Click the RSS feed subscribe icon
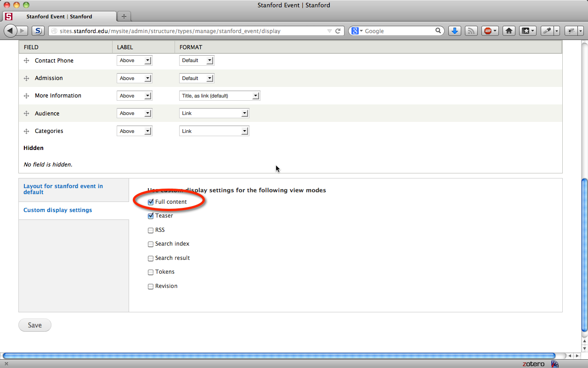 (x=471, y=31)
